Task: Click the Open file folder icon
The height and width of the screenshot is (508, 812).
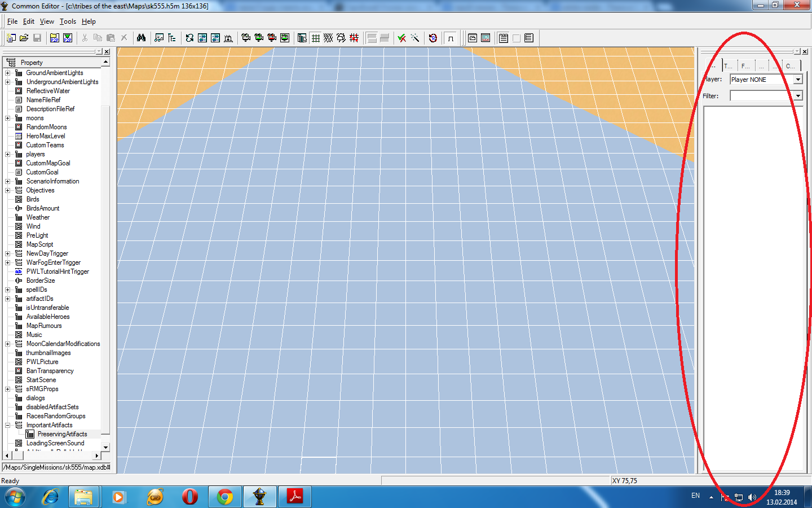Action: [24, 38]
